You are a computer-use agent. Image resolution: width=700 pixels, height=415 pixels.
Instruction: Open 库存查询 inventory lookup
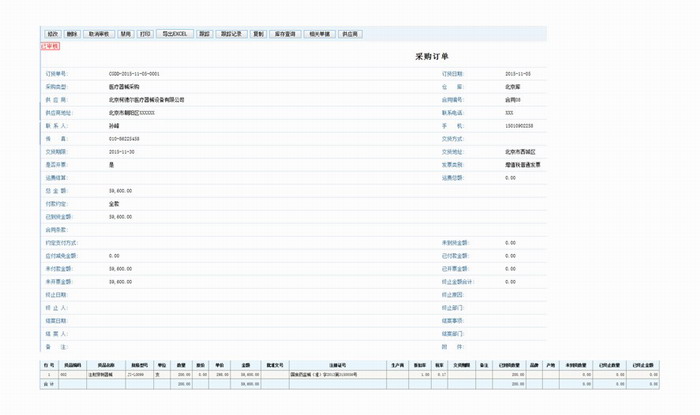coord(285,34)
